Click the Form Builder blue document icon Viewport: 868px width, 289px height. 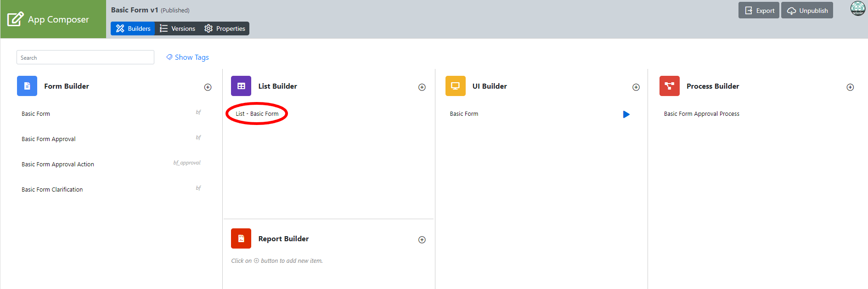pyautogui.click(x=27, y=86)
